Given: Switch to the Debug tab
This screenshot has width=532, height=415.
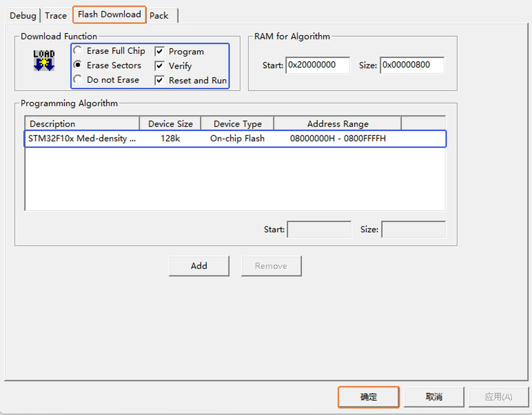Looking at the screenshot, I should coord(23,16).
